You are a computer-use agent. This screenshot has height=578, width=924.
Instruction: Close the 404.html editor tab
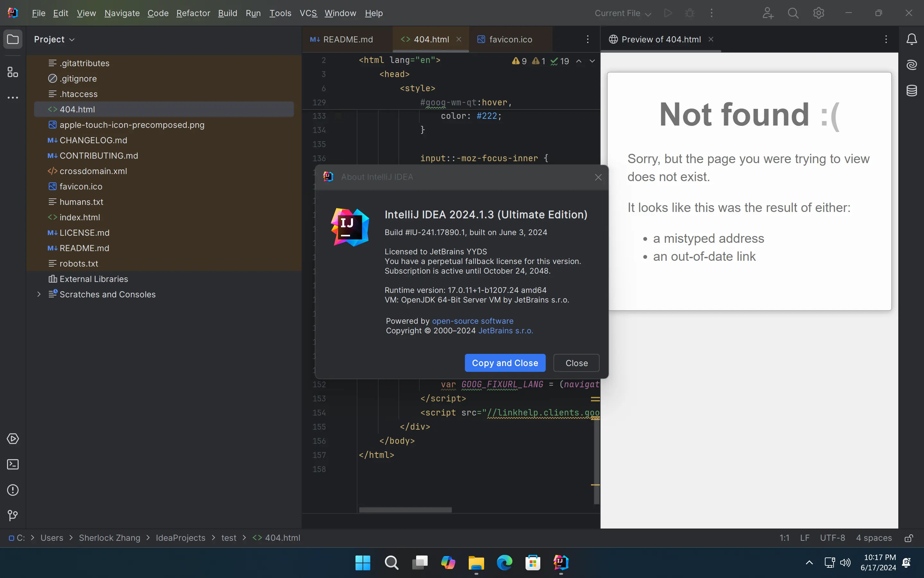point(458,39)
